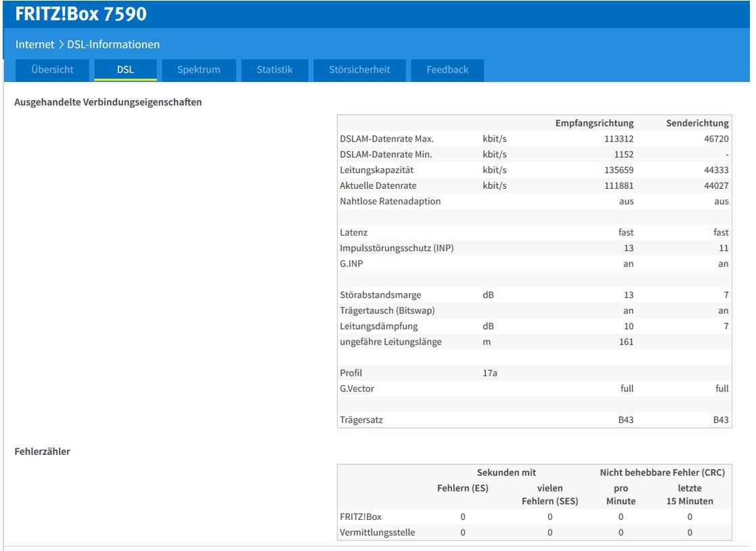This screenshot has width=756, height=551.
Task: Click the Empfangsrichtung column header
Action: [594, 123]
